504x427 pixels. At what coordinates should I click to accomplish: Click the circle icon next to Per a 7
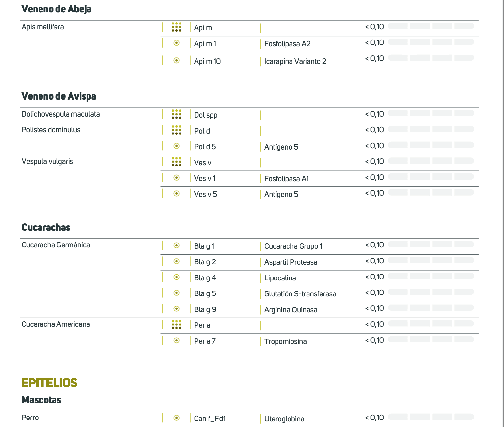[x=176, y=340]
